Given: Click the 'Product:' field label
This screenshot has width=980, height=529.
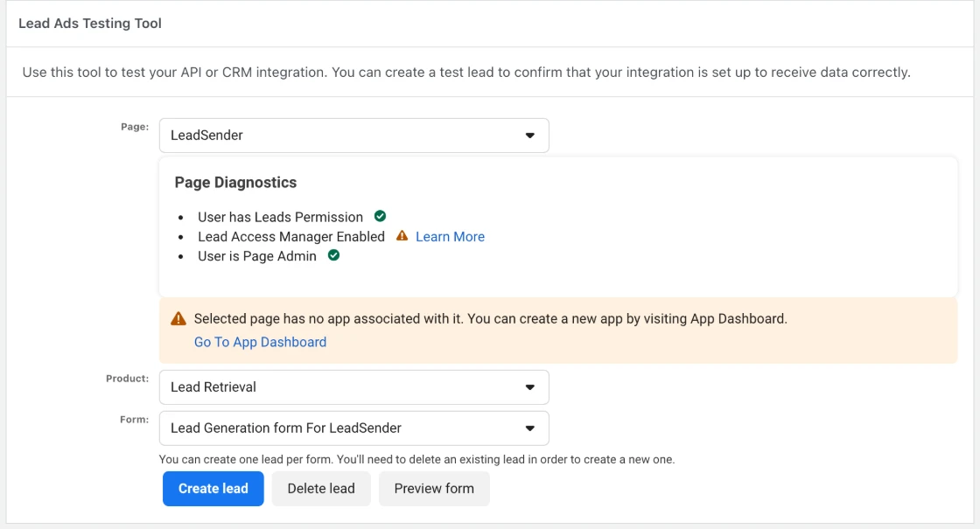Looking at the screenshot, I should tap(128, 379).
